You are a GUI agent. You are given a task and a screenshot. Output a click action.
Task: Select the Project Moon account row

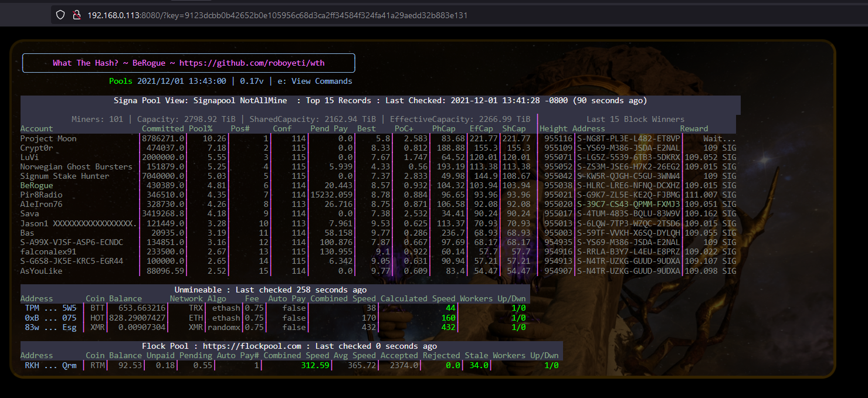48,139
